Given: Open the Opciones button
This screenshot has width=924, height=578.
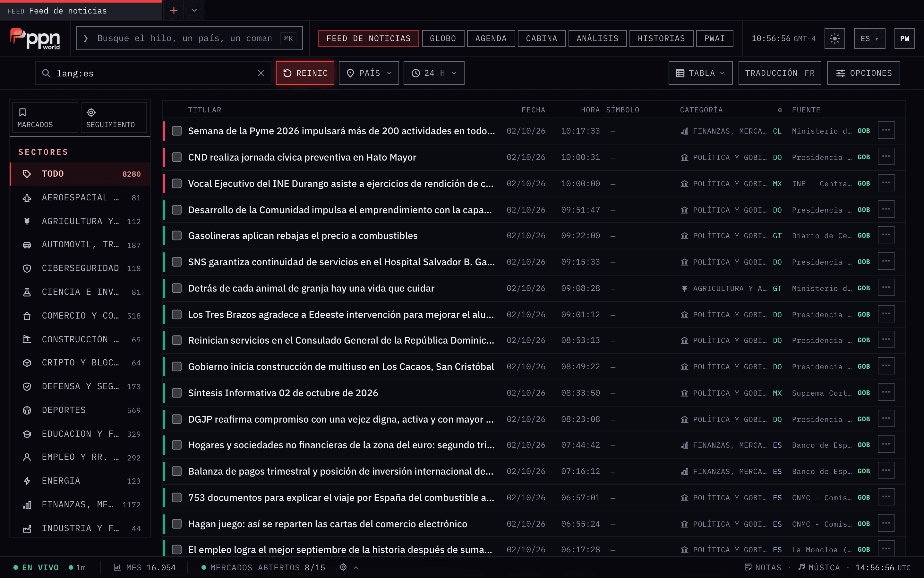Looking at the screenshot, I should point(863,73).
